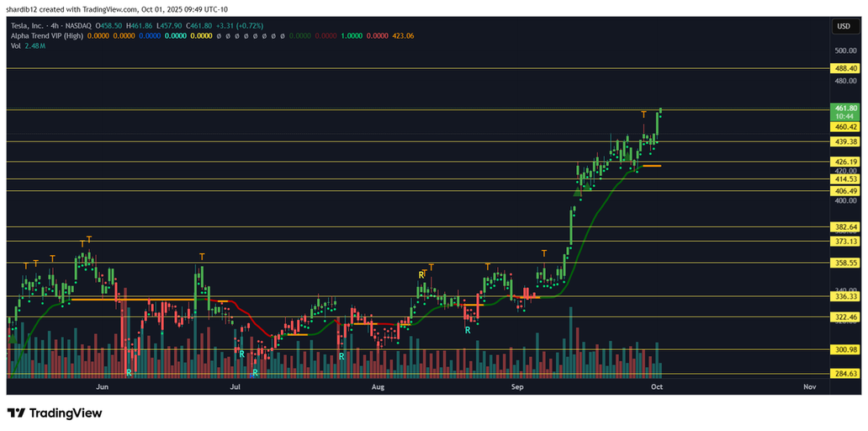This screenshot has width=868, height=431.
Task: Open the USD currency selector
Action: (842, 26)
